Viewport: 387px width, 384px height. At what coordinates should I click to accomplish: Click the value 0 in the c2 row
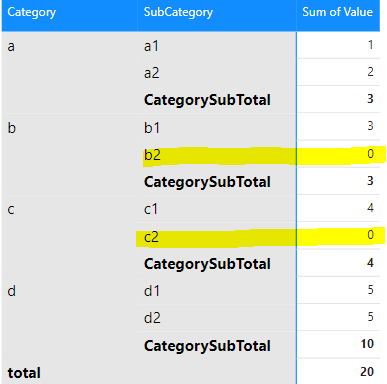(370, 235)
